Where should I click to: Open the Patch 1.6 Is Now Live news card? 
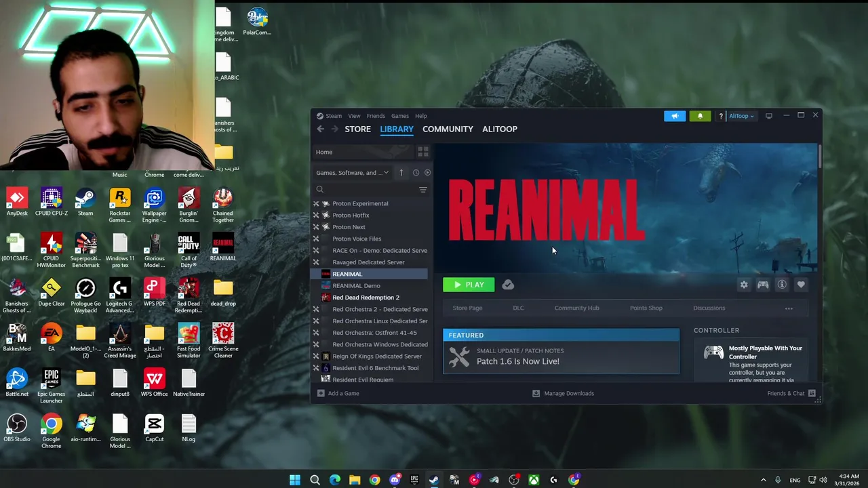point(561,351)
